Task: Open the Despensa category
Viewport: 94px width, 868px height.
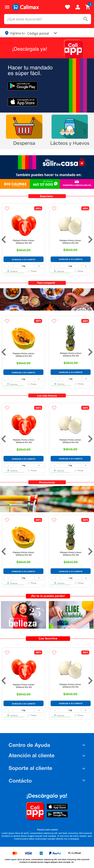Action: tap(24, 130)
